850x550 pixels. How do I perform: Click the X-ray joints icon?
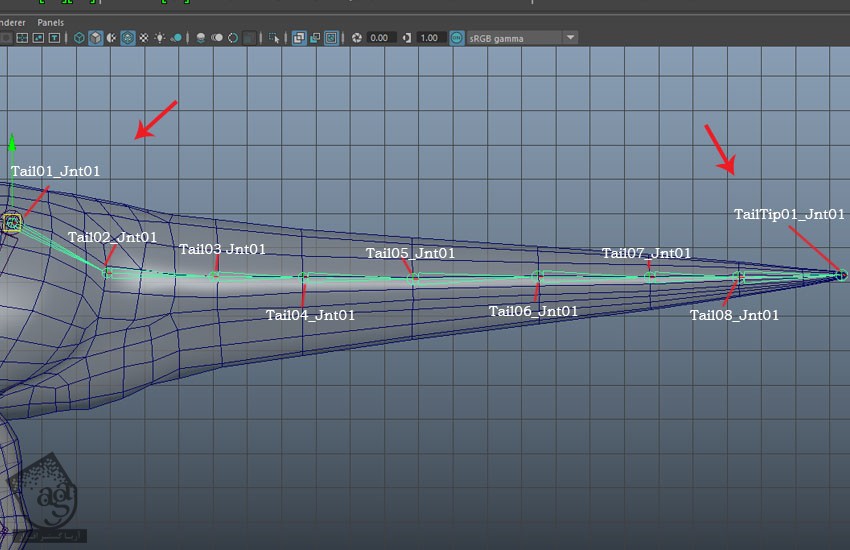[x=331, y=38]
